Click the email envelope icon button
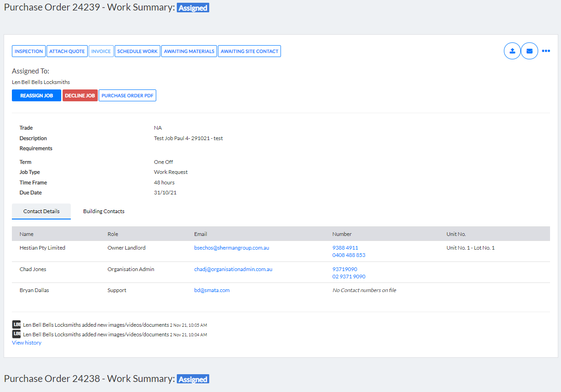 [x=529, y=51]
